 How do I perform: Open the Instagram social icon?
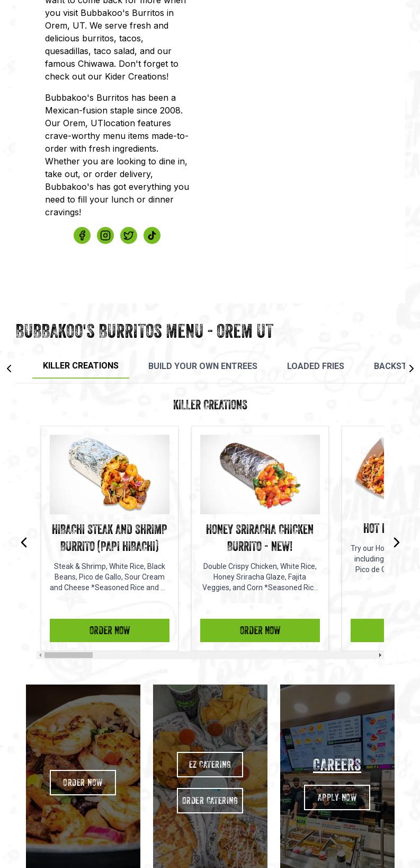point(105,235)
